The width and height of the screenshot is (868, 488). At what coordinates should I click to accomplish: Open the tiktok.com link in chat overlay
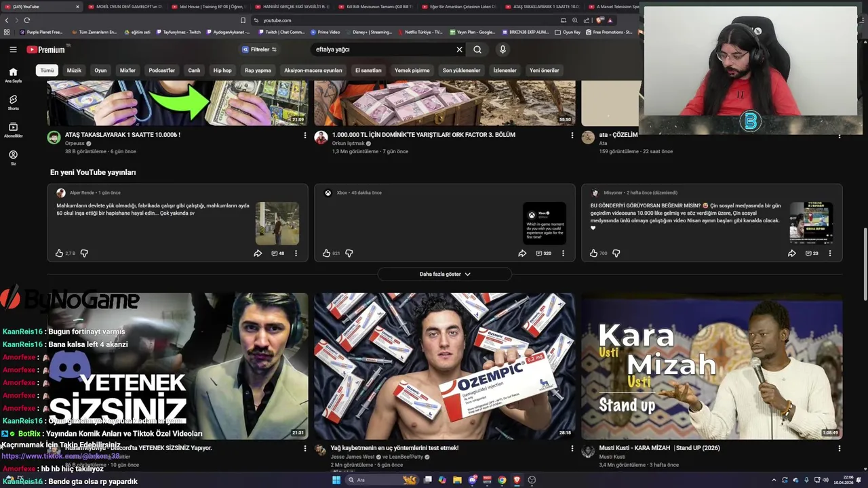pos(61,457)
